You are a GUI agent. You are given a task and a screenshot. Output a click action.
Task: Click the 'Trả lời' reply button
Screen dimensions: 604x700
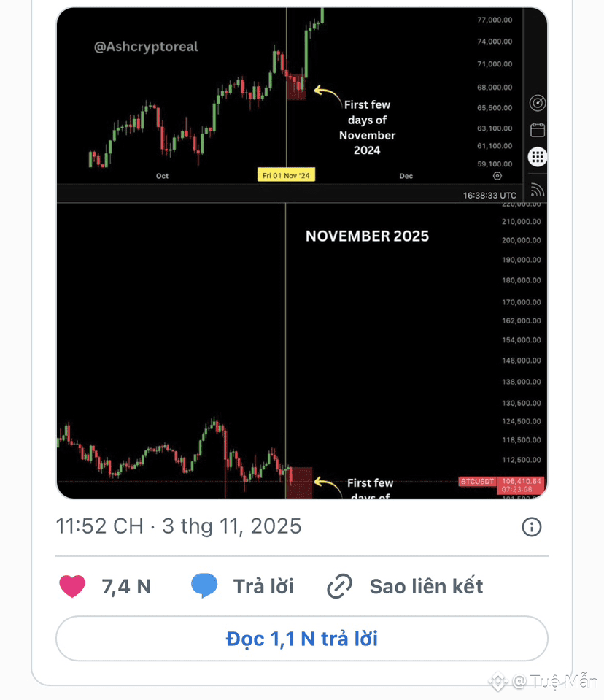[x=263, y=586]
